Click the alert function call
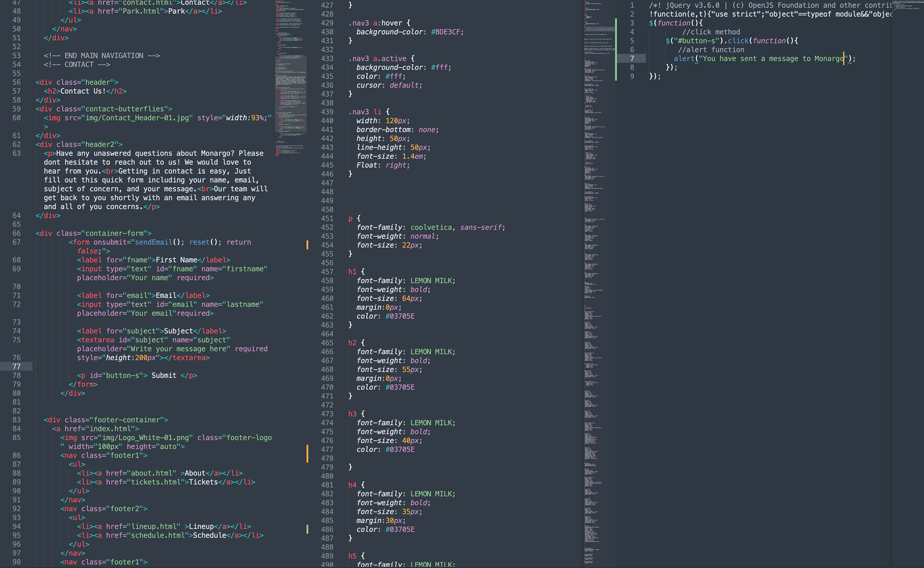The width and height of the screenshot is (924, 568). pyautogui.click(x=684, y=59)
